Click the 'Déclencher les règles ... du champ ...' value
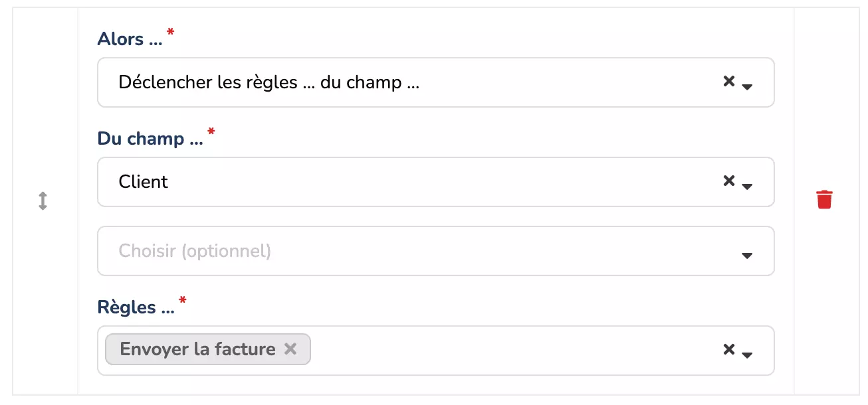The width and height of the screenshot is (868, 405). pyautogui.click(x=269, y=82)
